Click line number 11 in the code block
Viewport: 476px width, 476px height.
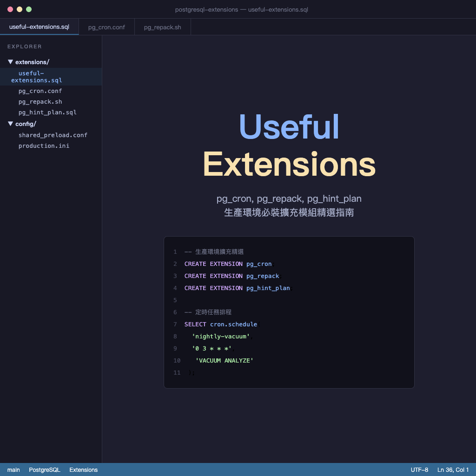[177, 372]
